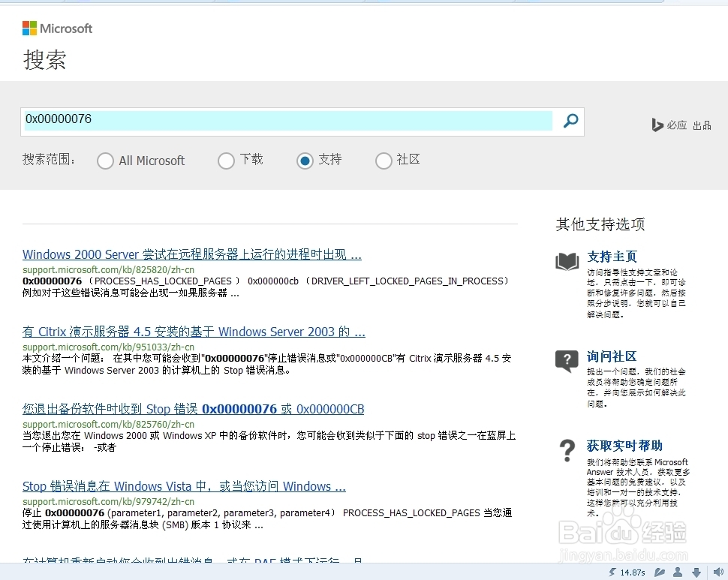The height and width of the screenshot is (580, 728).
Task: Click the 搜索范围 label
Action: (x=49, y=160)
